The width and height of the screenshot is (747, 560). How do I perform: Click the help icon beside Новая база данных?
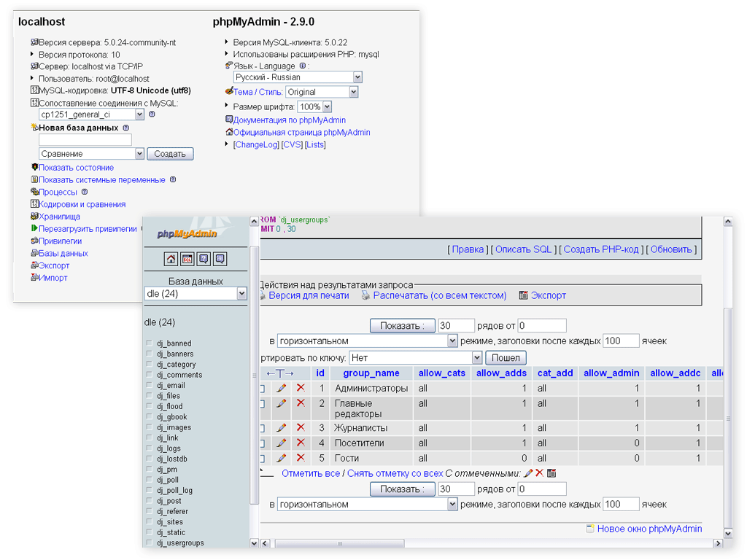tap(125, 128)
